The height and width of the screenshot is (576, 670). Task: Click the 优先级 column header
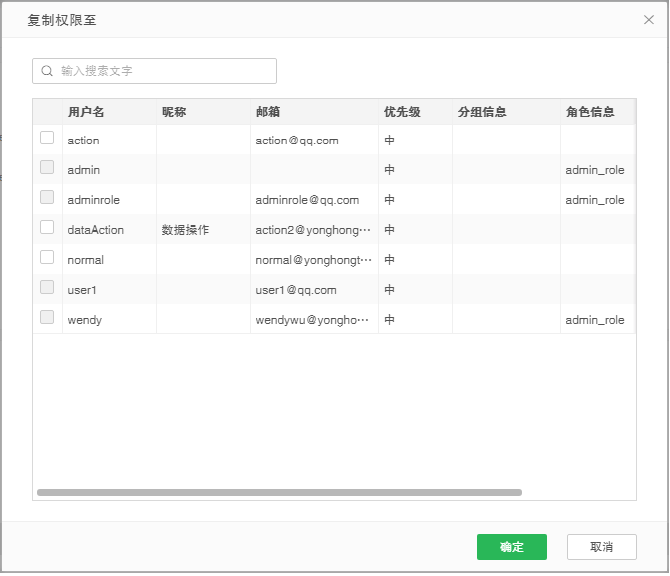coord(402,112)
